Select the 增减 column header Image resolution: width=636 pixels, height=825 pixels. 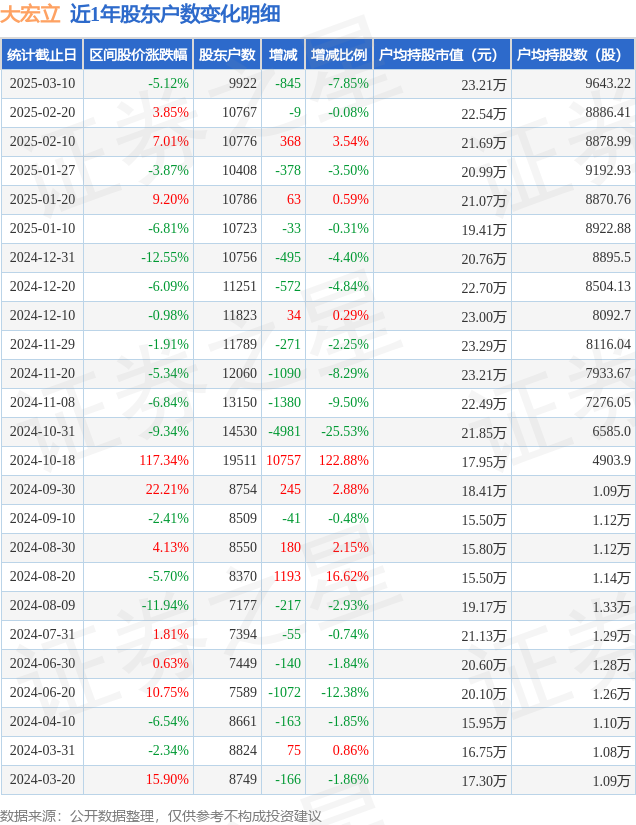click(283, 55)
